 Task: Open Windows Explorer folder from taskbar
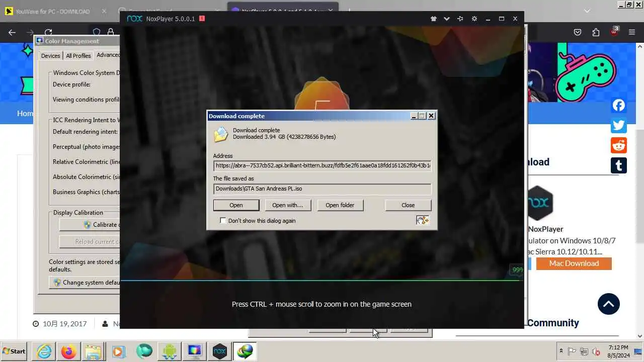click(94, 351)
